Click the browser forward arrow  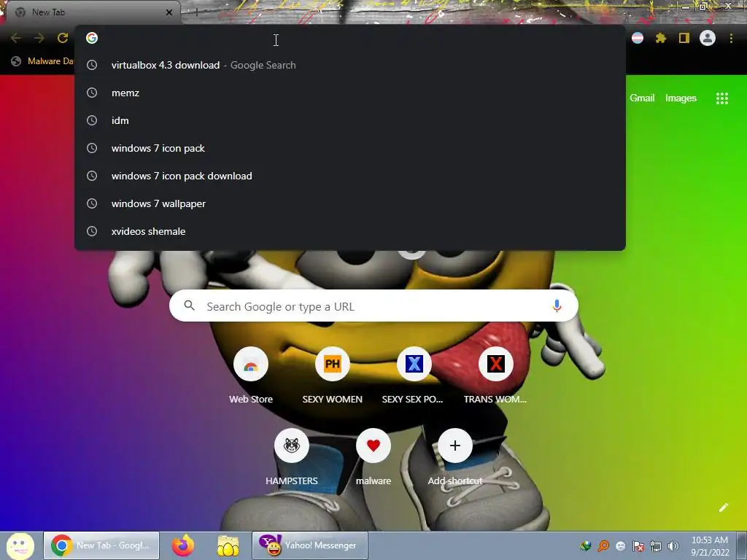[x=39, y=38]
